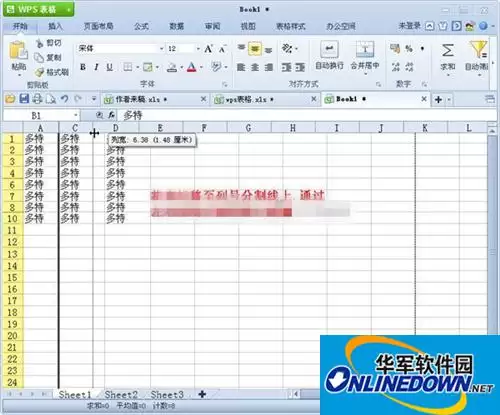Select the Format Painter (格式刷) tool

52,72
